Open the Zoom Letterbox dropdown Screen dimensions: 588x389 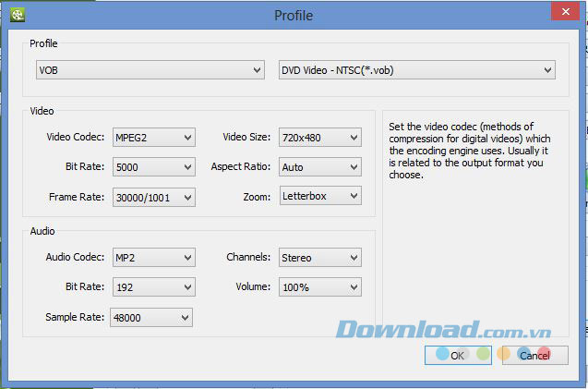coord(320,196)
